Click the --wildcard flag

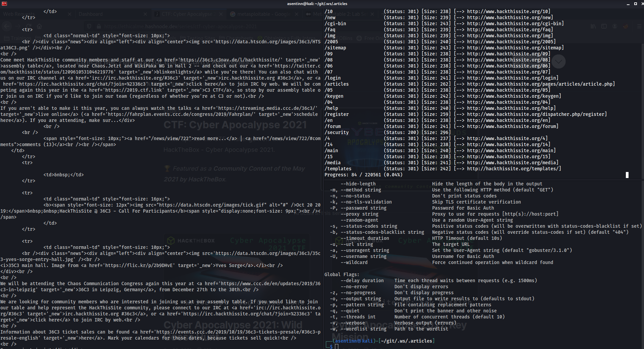coord(354,262)
